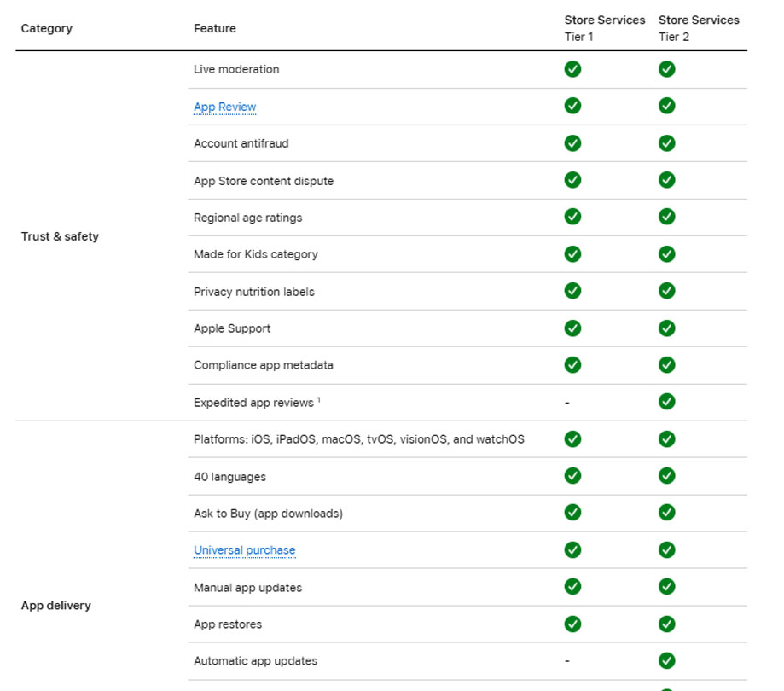Click Tier 1 checkmark for Apple Support
The image size is (784, 691).
coord(572,328)
